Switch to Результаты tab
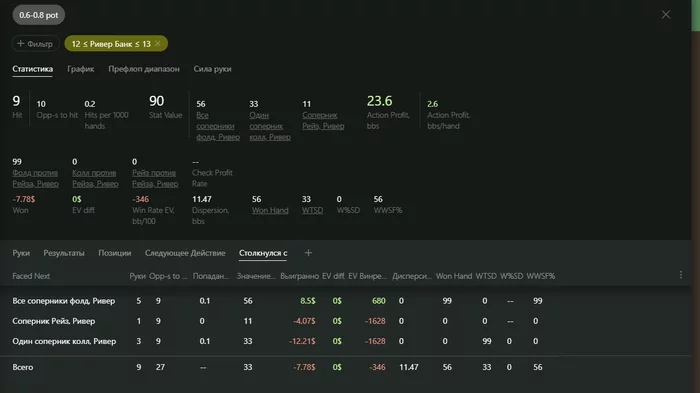This screenshot has height=393, width=700. [x=64, y=253]
